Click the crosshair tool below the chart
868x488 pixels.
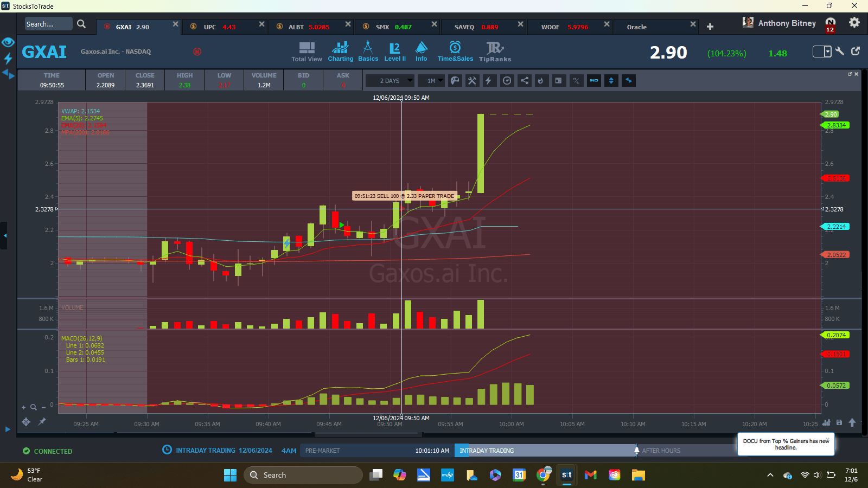point(26,422)
